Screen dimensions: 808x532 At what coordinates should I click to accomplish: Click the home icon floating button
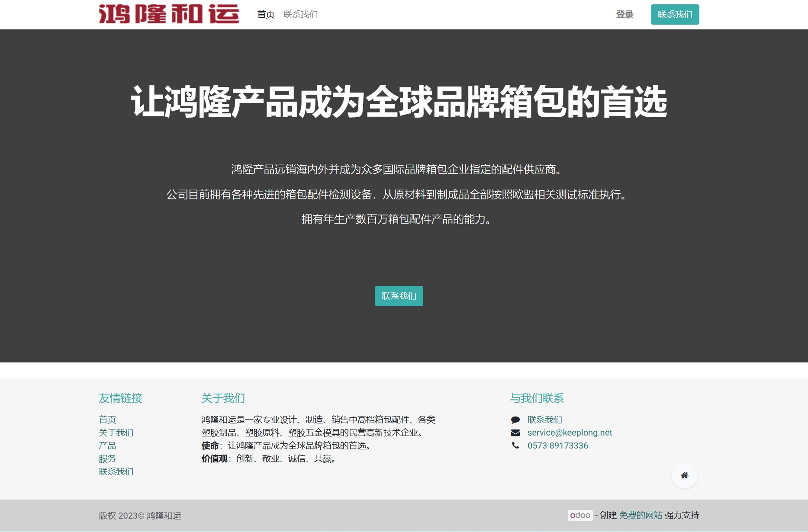coord(684,475)
